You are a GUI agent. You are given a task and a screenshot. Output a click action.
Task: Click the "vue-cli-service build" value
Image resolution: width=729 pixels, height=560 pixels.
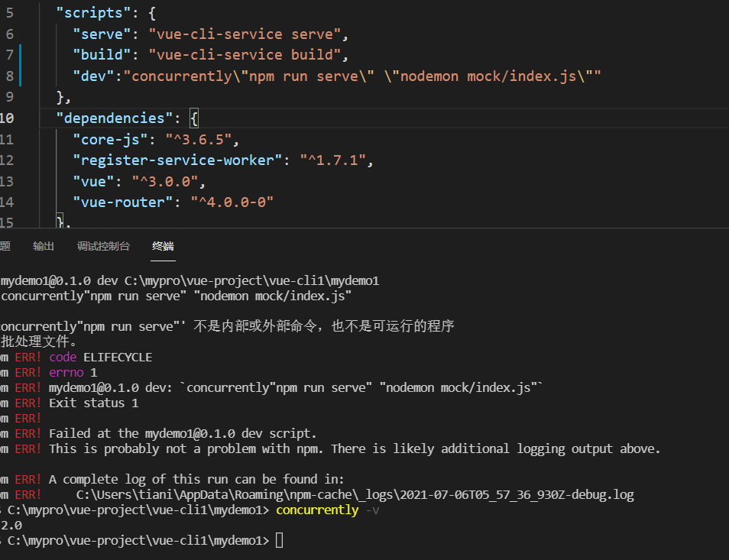tap(245, 55)
